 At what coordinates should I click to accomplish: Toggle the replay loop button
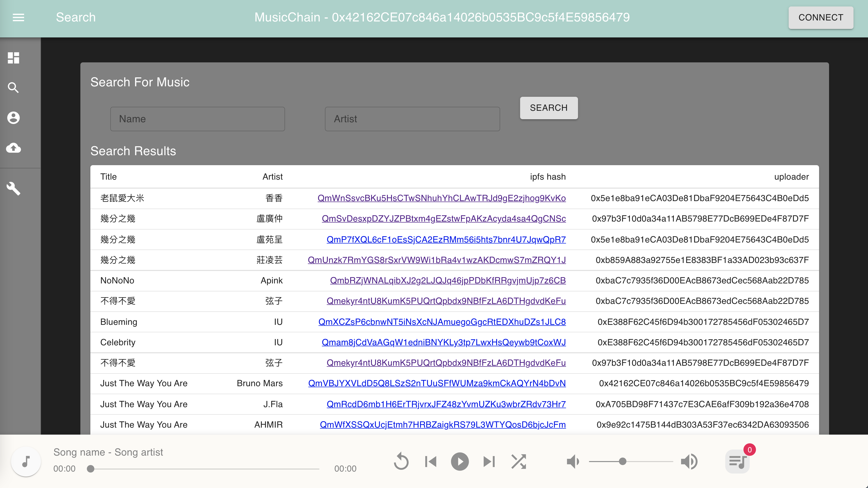click(x=401, y=461)
